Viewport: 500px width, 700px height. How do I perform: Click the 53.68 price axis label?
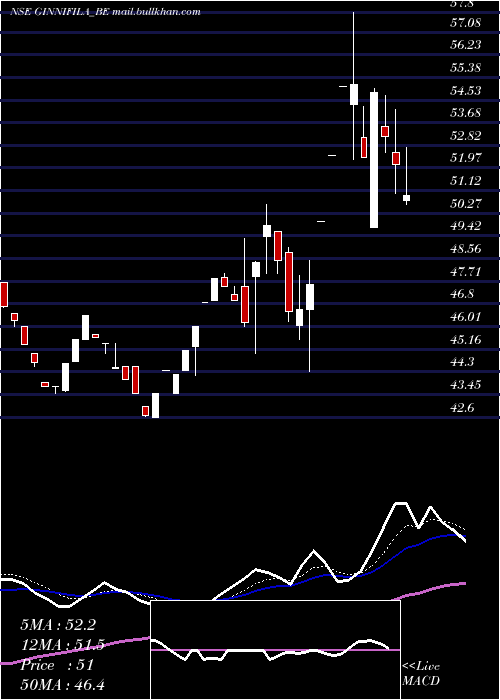tap(466, 112)
